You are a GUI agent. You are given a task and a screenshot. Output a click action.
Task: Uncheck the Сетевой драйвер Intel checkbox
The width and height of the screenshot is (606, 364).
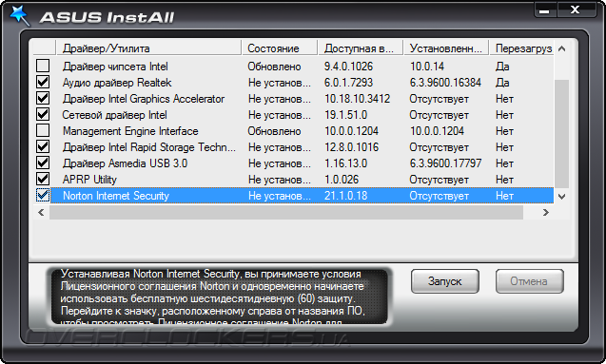pyautogui.click(x=43, y=114)
